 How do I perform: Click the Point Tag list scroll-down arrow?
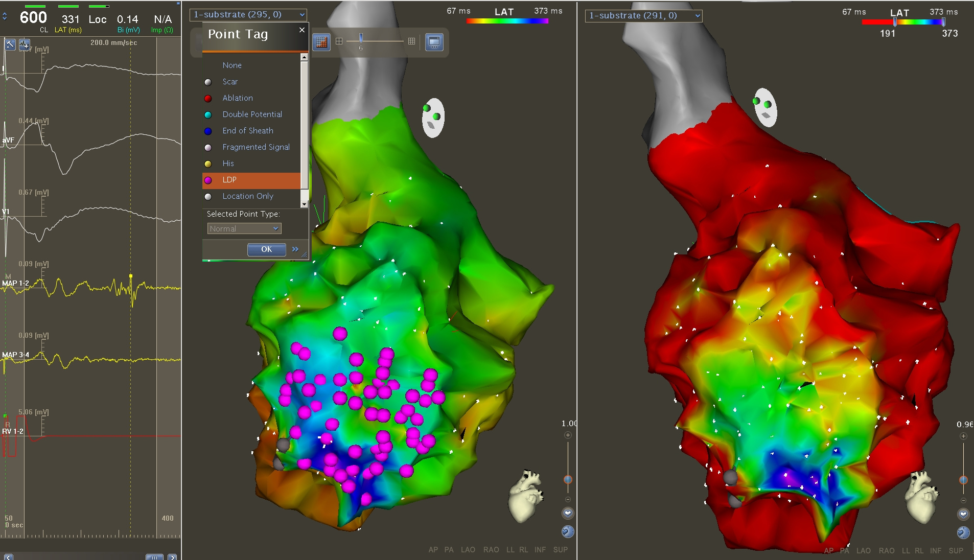click(305, 204)
